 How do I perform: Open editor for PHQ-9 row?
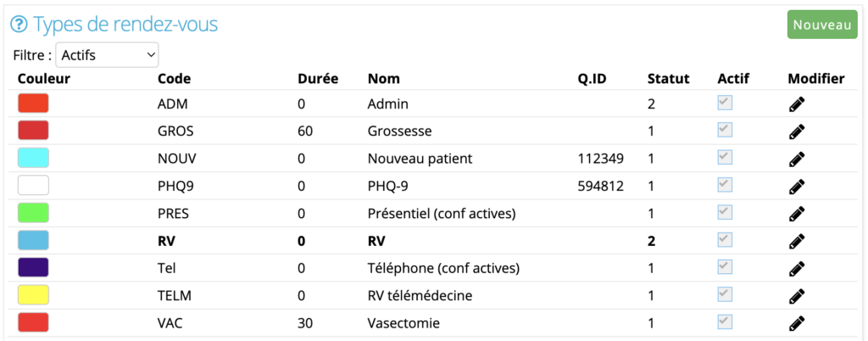(x=797, y=187)
